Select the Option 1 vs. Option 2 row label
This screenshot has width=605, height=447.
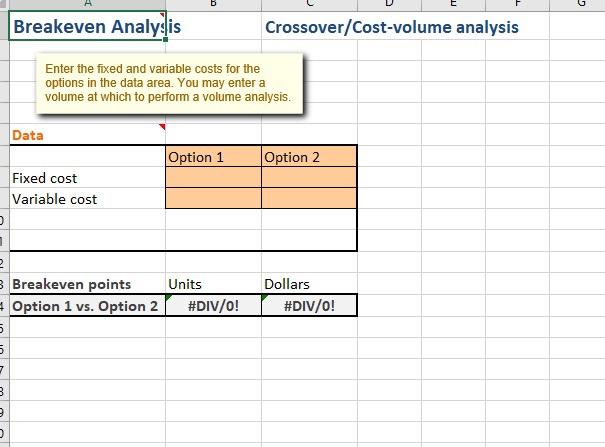tap(88, 306)
